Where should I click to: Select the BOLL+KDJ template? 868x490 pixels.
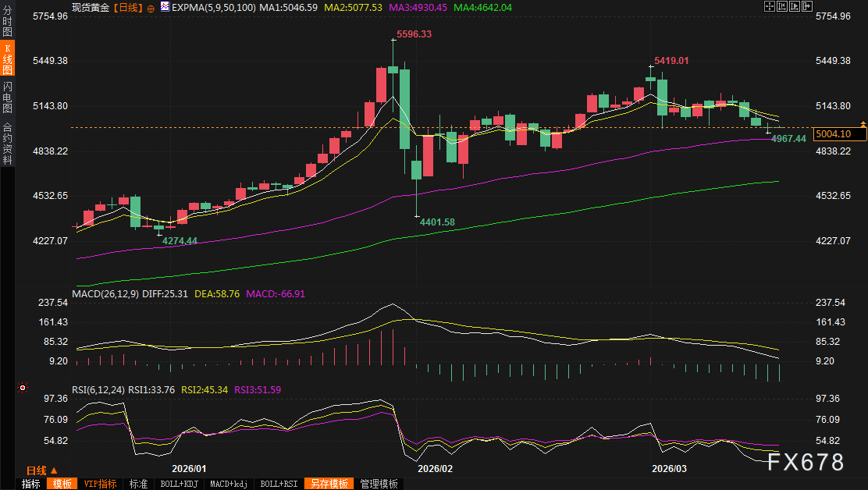coord(177,484)
